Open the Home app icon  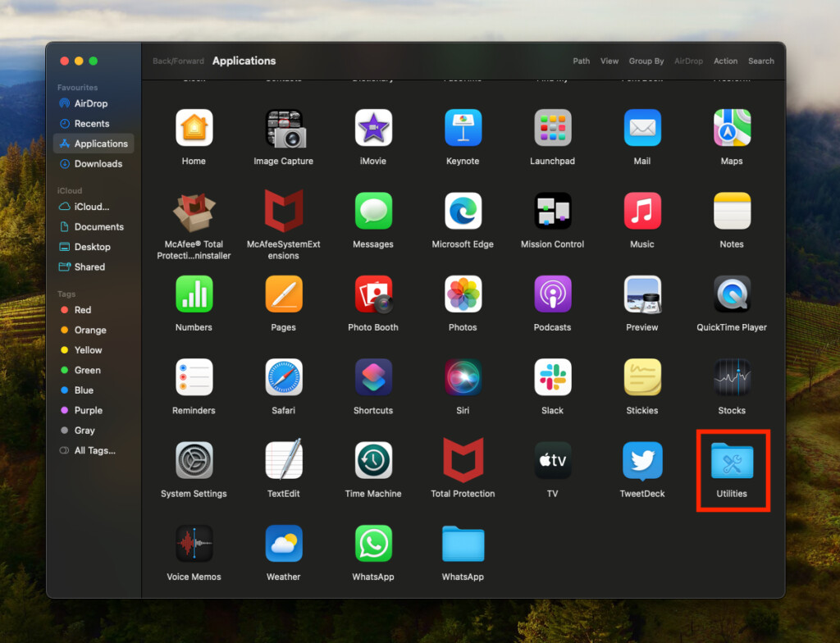point(194,128)
